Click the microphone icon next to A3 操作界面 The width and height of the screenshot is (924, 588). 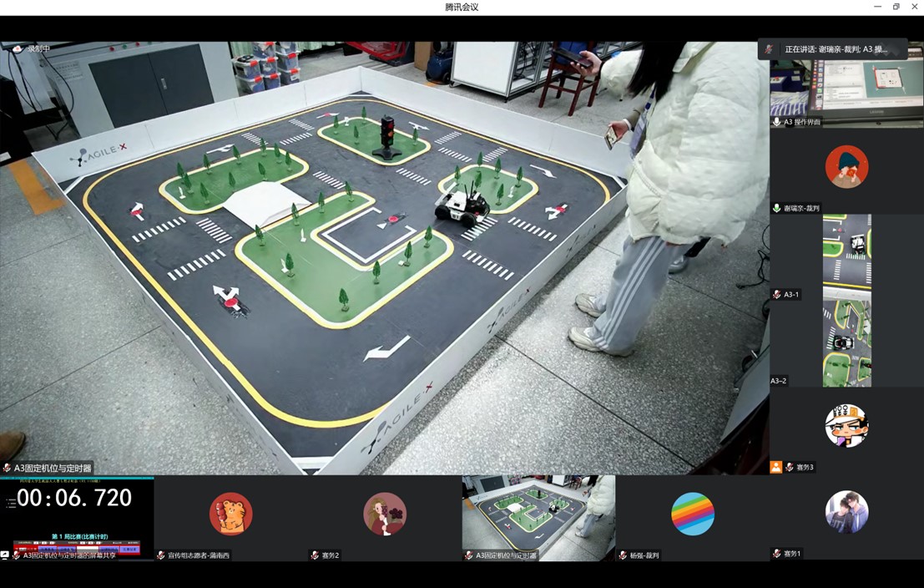(x=776, y=122)
